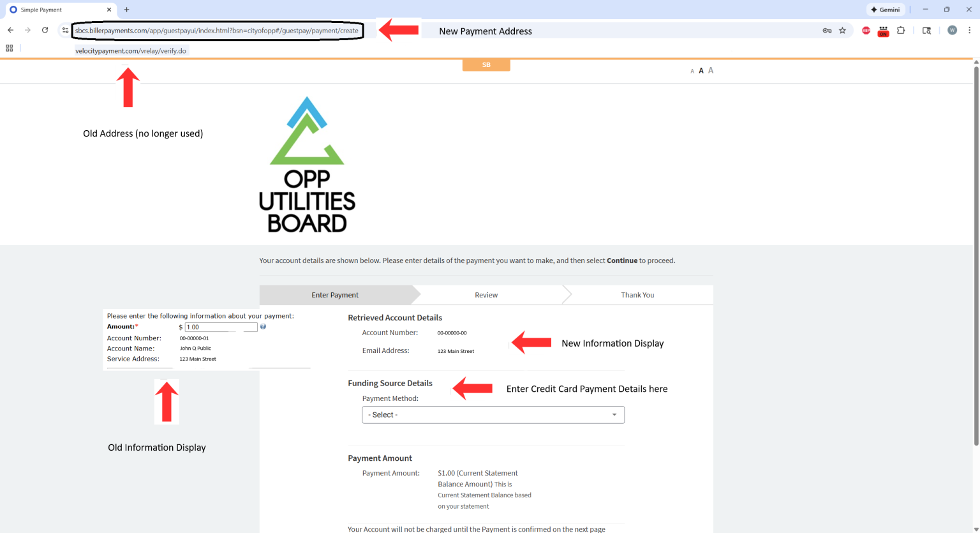Bookmark this page with the star icon
Viewport: 980px width, 533px height.
click(x=842, y=31)
